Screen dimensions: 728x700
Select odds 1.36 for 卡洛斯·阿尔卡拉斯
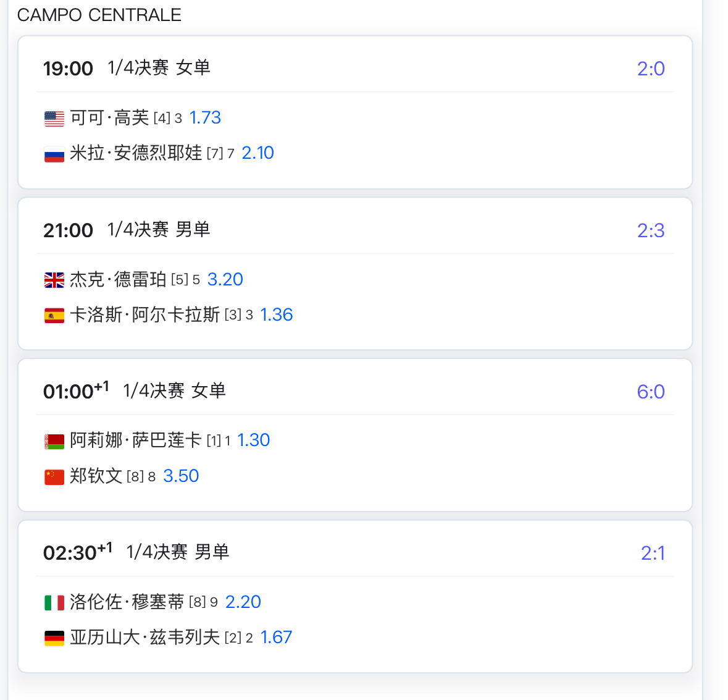point(276,315)
